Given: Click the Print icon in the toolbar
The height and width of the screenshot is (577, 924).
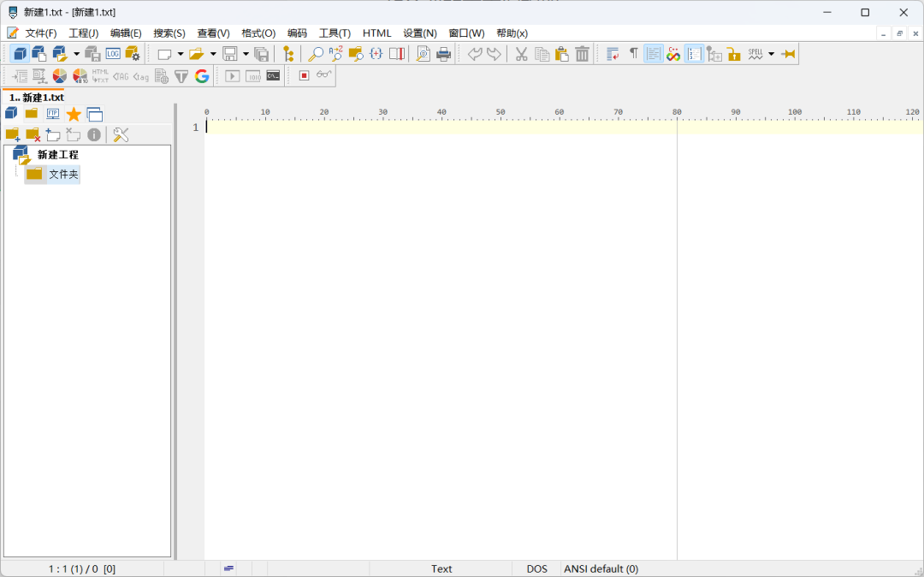Looking at the screenshot, I should (443, 54).
